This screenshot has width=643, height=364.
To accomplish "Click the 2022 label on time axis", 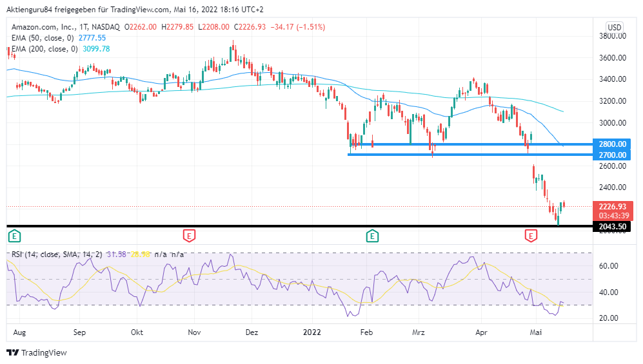I will [x=312, y=332].
